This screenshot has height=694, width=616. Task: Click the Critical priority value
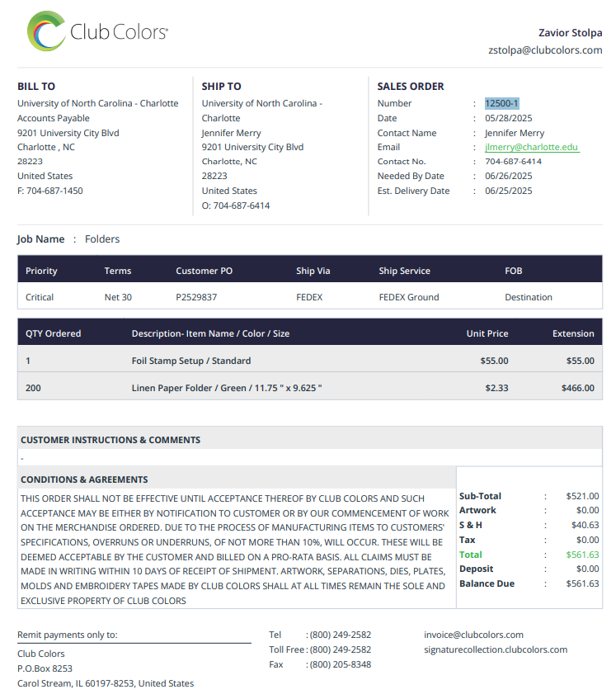click(x=40, y=297)
